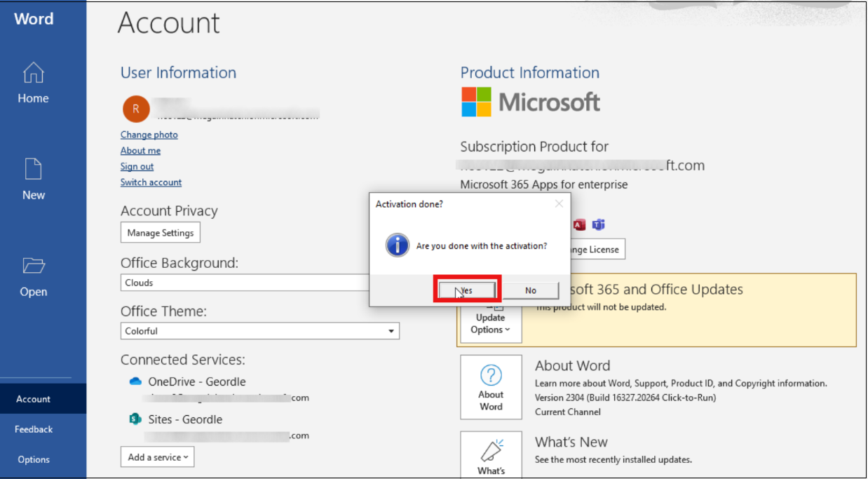Expand the Add a service dropdown
This screenshot has width=868, height=479.
[x=157, y=457]
